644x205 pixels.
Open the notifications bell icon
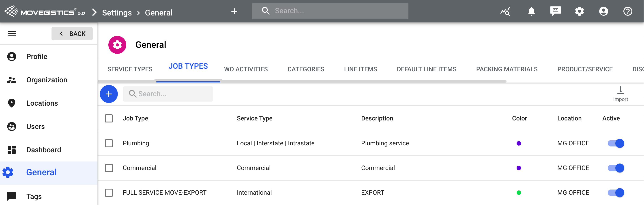(531, 11)
